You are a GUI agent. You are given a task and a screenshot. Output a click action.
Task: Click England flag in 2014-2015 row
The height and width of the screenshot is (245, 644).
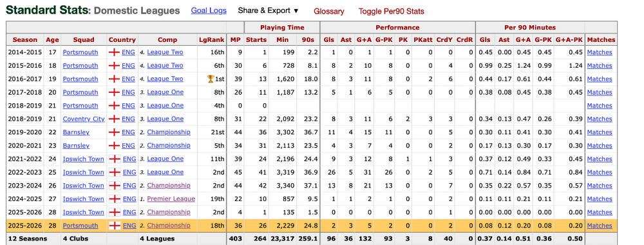114,52
